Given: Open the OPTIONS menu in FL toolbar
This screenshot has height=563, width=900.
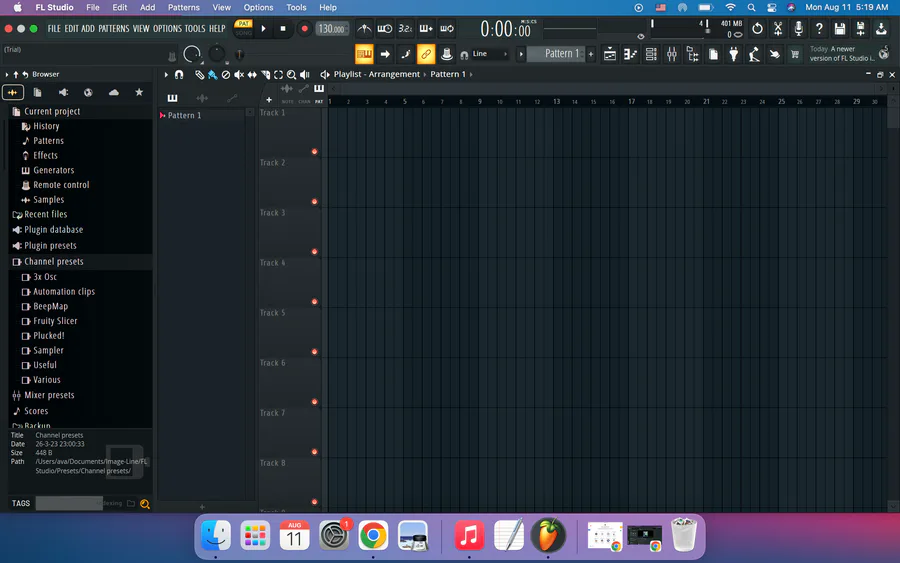Looking at the screenshot, I should pos(167,29).
